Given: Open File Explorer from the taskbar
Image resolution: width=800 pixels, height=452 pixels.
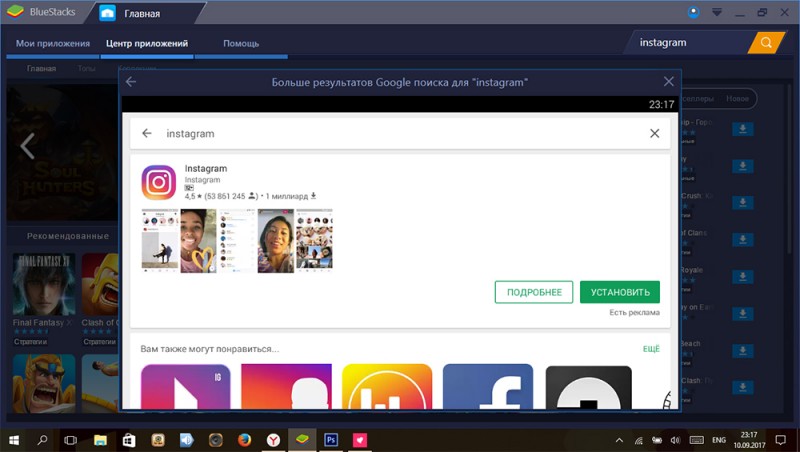Looking at the screenshot, I should (100, 440).
